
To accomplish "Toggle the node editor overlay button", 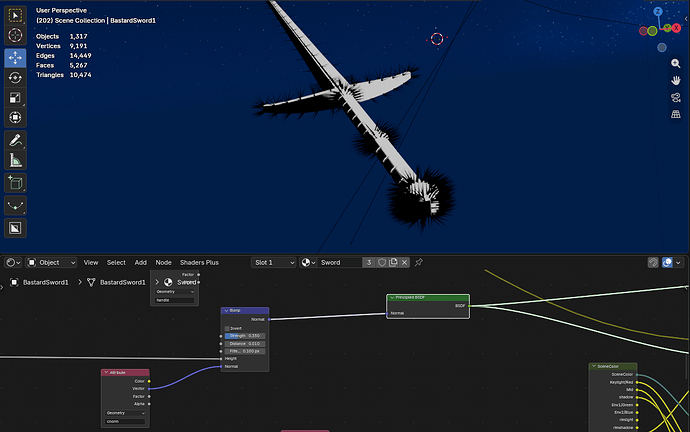I will (667, 263).
